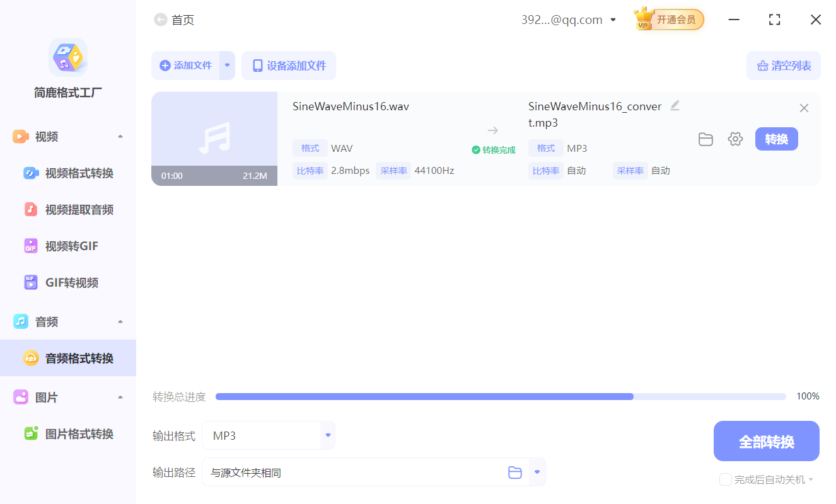This screenshot has width=836, height=504.
Task: Click the rename pencil next to SineWaveMinus16_convert.mp3
Action: (675, 105)
